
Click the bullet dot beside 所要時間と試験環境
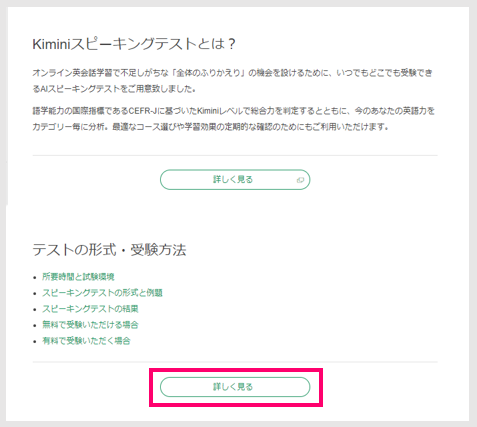pos(35,277)
